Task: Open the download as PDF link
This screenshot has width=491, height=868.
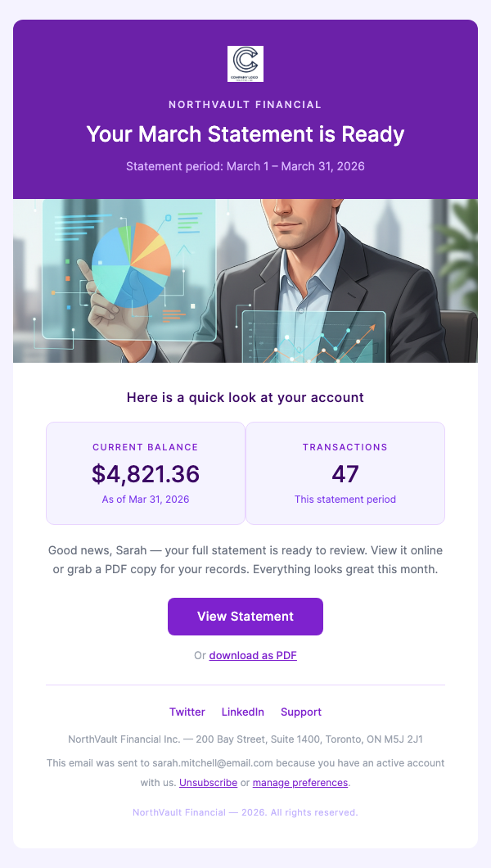Action: click(x=252, y=655)
